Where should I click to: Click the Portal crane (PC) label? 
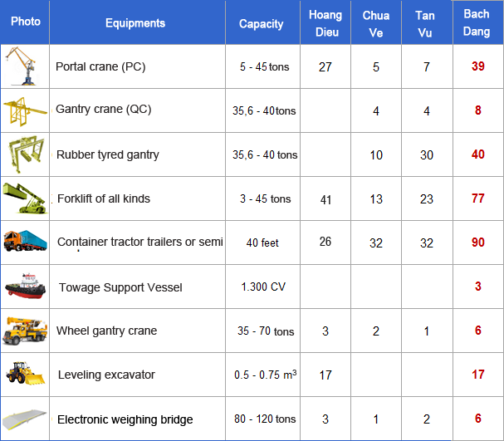coord(100,66)
